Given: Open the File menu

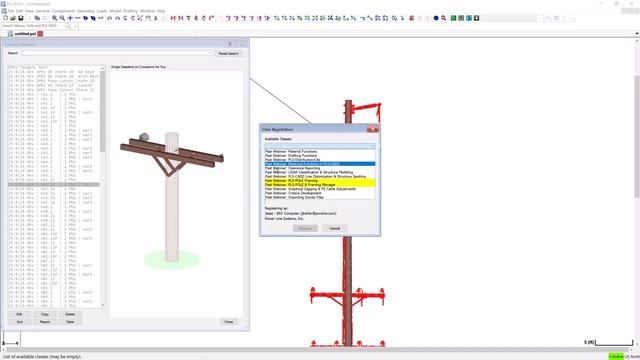Looking at the screenshot, I should (x=11, y=11).
